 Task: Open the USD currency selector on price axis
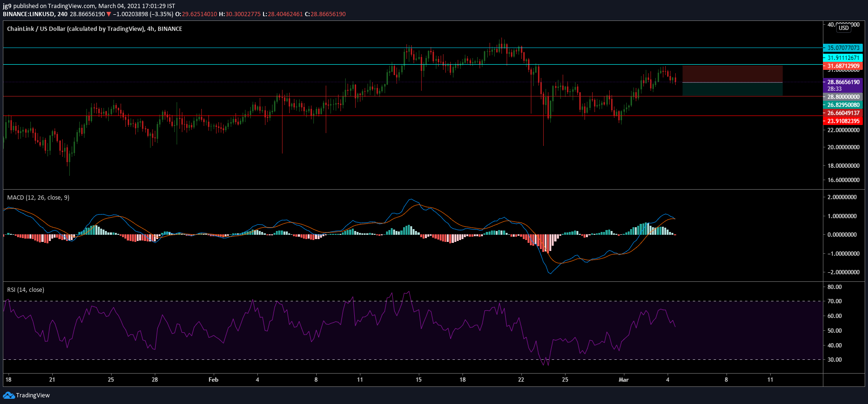[x=843, y=28]
